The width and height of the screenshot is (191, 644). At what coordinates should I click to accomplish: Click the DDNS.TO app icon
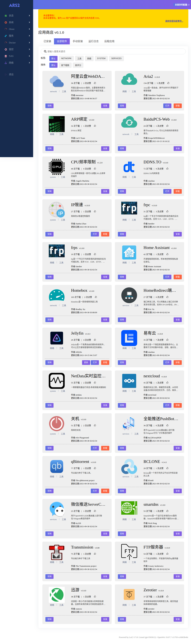pyautogui.click(x=129, y=167)
